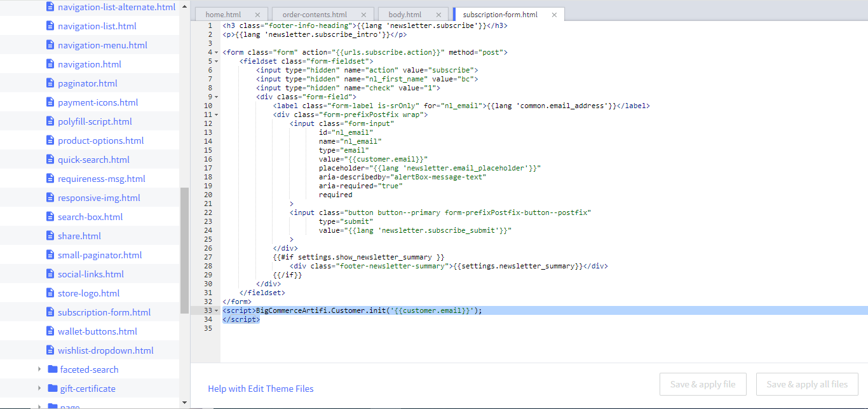Click the file icon beside share.html
The height and width of the screenshot is (409, 868).
51,236
